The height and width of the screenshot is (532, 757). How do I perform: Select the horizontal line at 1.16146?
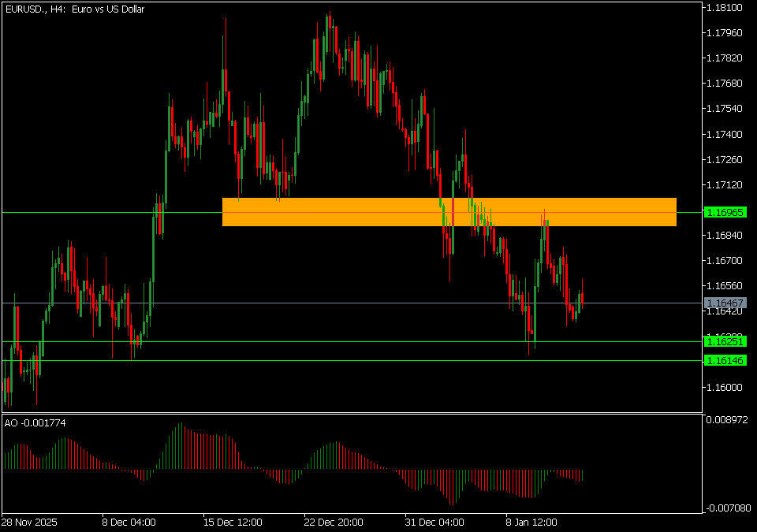tap(315, 360)
